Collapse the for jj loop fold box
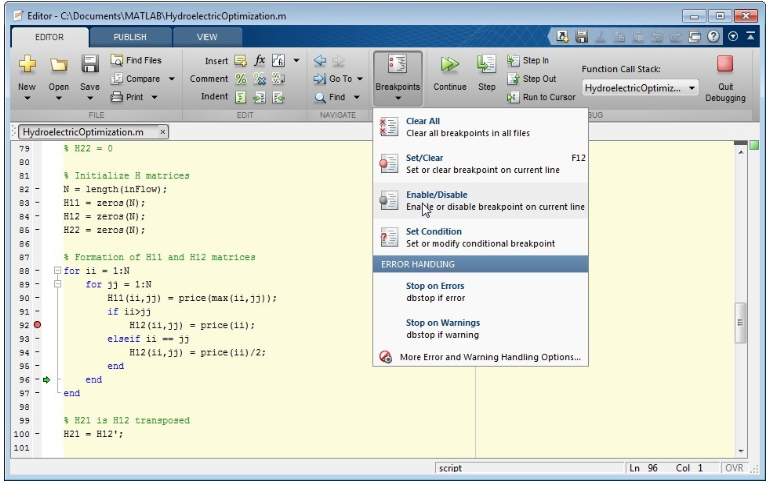This screenshot has height=482, width=767. click(57, 284)
